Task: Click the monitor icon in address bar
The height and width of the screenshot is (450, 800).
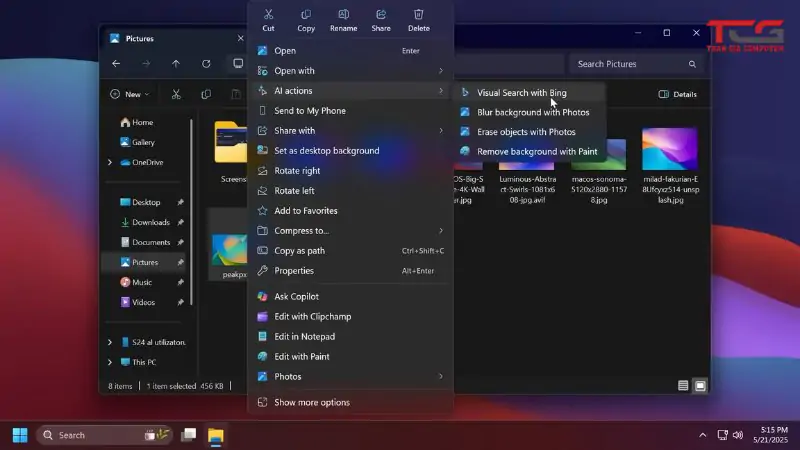Action: (x=238, y=64)
